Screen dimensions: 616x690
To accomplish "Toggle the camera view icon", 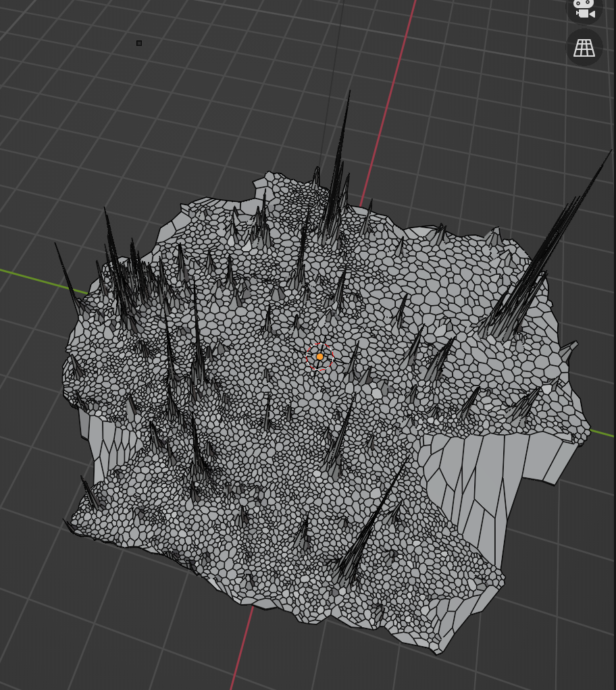I will [x=584, y=9].
